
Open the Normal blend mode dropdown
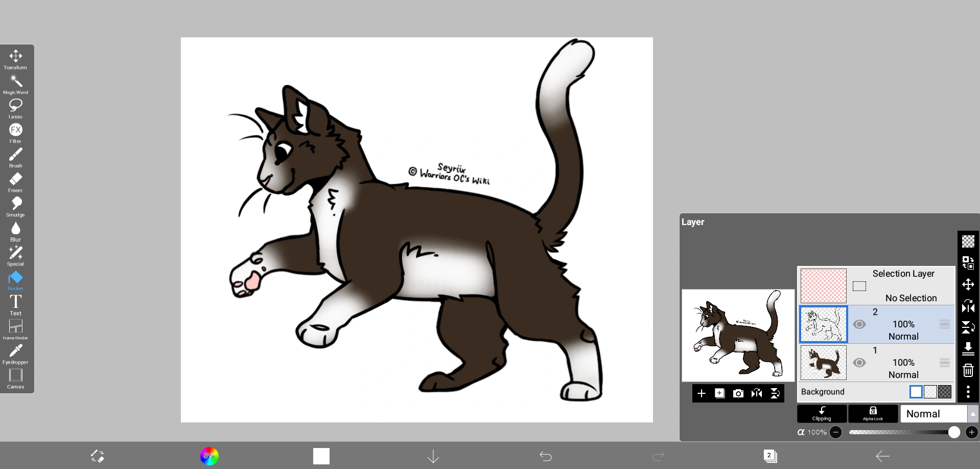939,414
